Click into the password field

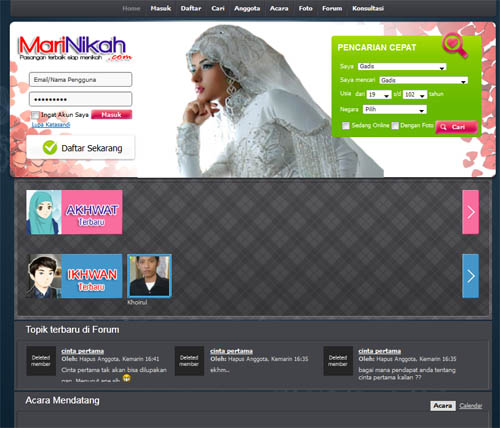click(80, 99)
